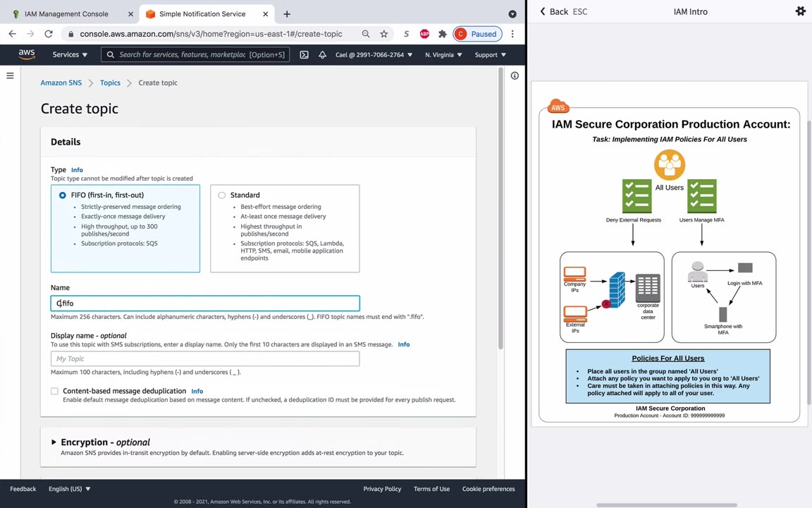The width and height of the screenshot is (812, 508).
Task: Reload the current page
Action: [x=49, y=34]
